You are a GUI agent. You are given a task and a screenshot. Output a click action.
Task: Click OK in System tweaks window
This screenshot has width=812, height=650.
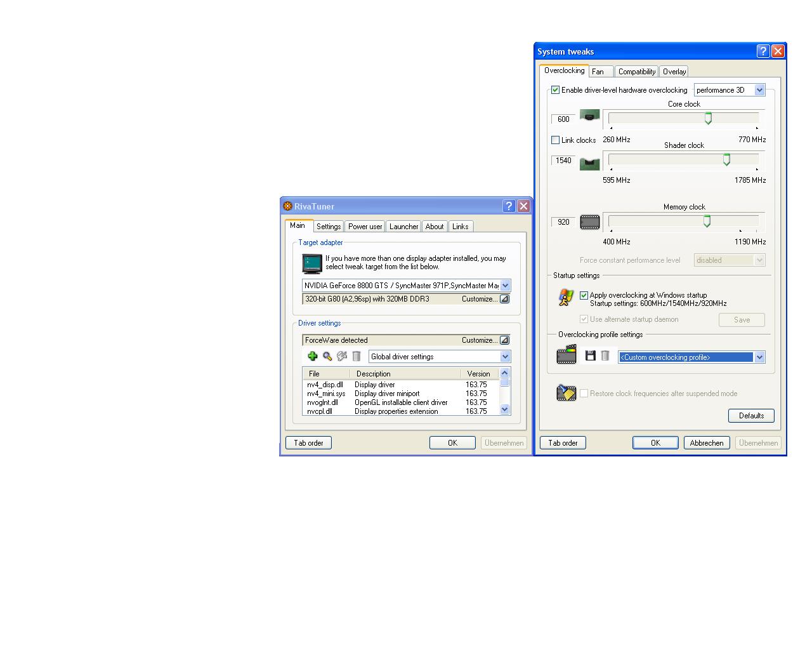pos(655,443)
